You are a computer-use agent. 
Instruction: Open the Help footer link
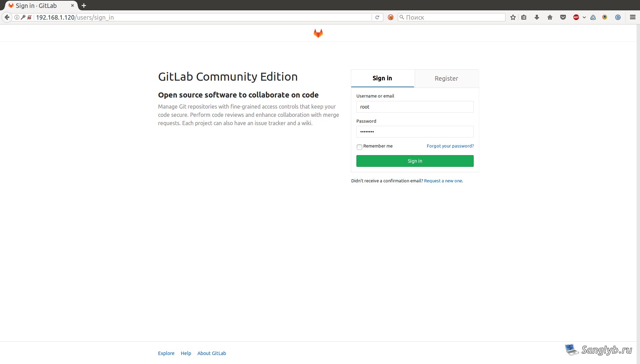click(x=186, y=353)
